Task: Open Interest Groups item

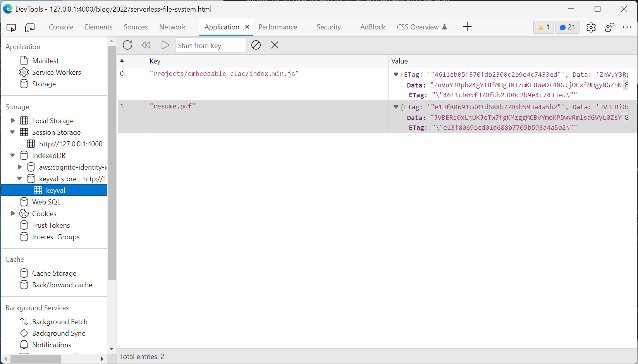Action: pos(56,237)
